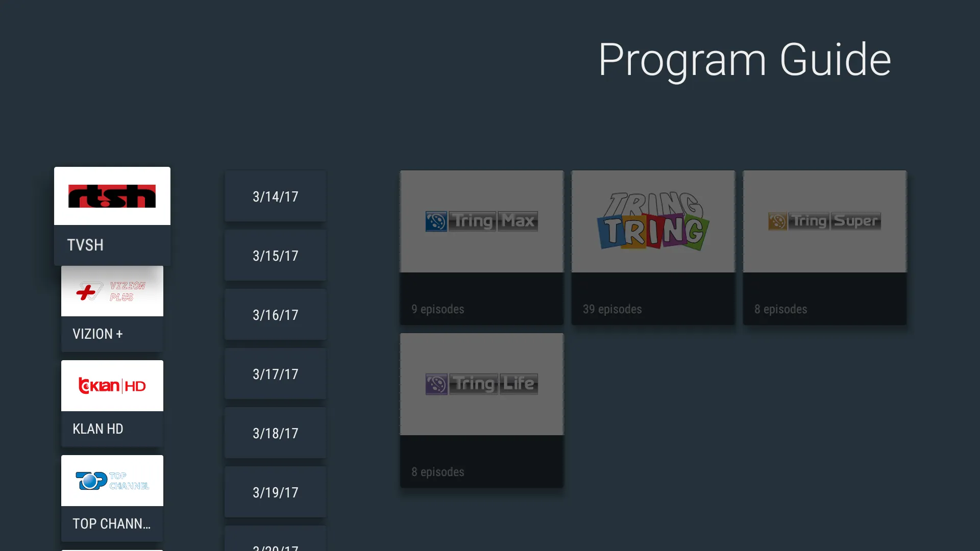This screenshot has height=551, width=980.
Task: Select the TOP CHANNEL icon
Action: tap(112, 481)
